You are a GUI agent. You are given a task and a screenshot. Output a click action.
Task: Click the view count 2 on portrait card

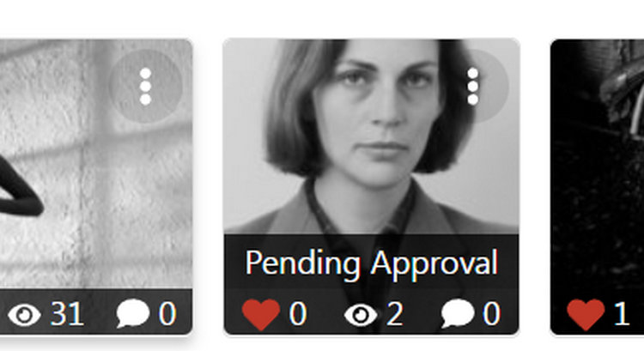coord(395,314)
